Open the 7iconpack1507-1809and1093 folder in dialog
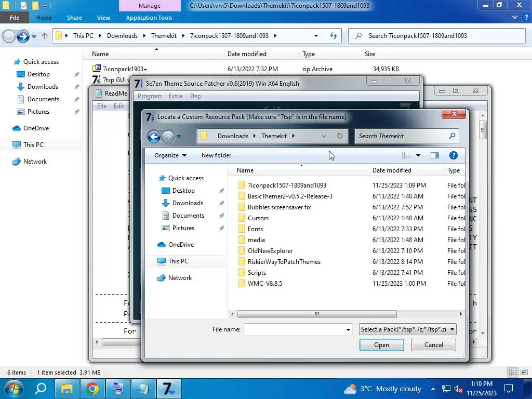 [287, 185]
